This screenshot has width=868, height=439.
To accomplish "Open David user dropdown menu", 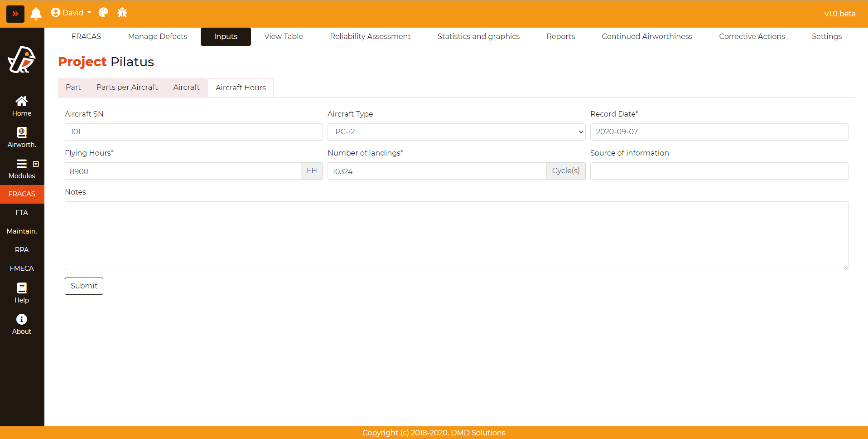I will coord(71,13).
